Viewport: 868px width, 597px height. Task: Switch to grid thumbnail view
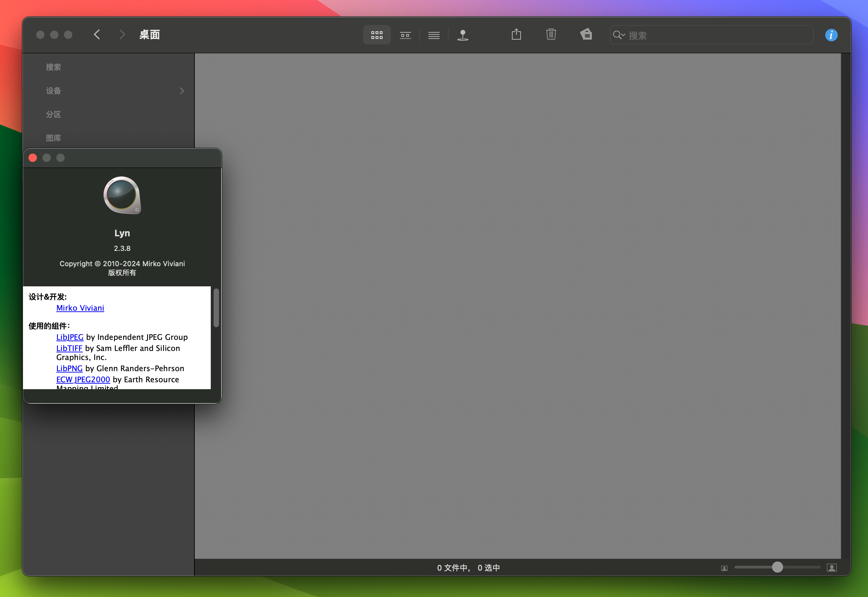click(x=377, y=35)
